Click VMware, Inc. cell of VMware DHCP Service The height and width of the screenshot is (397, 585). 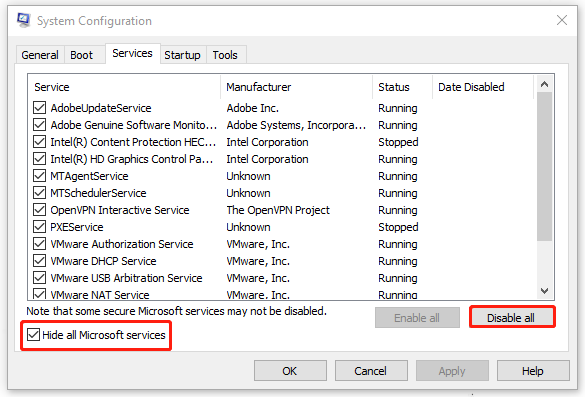coord(258,261)
